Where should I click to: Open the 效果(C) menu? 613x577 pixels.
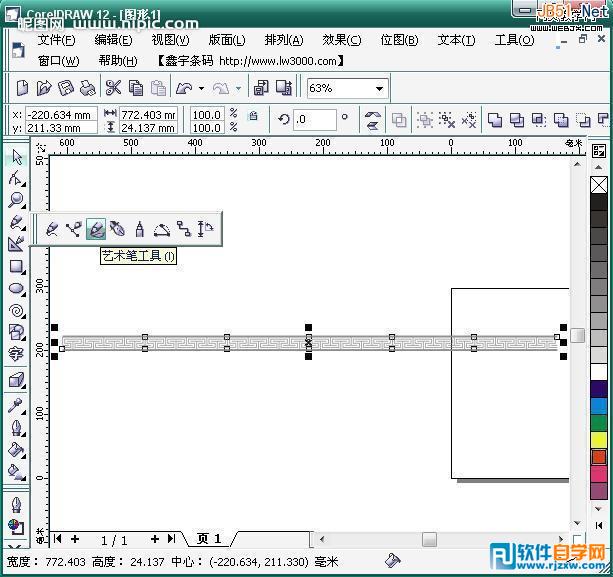point(341,40)
